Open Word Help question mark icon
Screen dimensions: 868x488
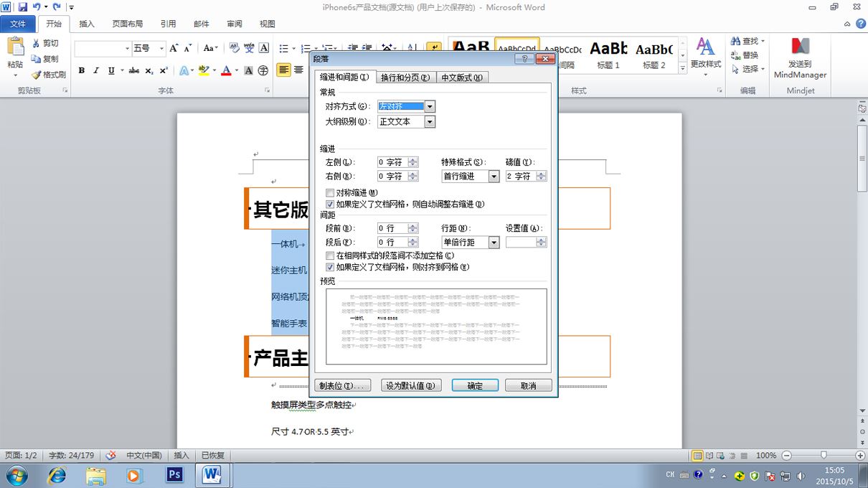pyautogui.click(x=861, y=24)
